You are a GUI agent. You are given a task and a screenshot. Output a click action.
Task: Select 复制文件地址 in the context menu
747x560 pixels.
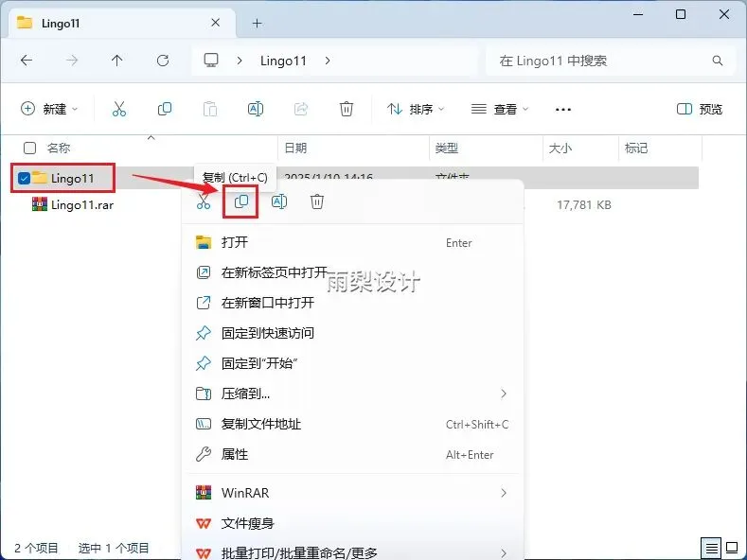tap(352, 424)
